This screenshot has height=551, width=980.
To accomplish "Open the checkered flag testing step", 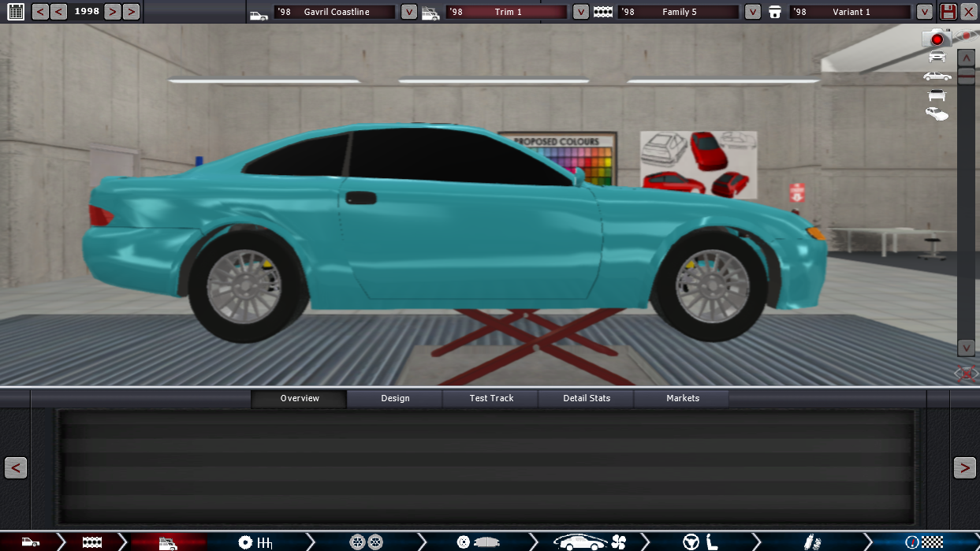I will (x=924, y=542).
